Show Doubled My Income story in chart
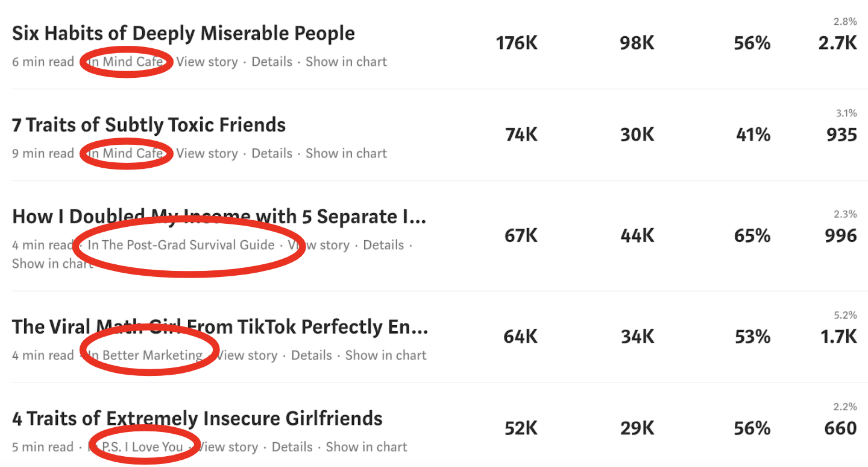Viewport: 868px width, 467px height. pos(52,264)
